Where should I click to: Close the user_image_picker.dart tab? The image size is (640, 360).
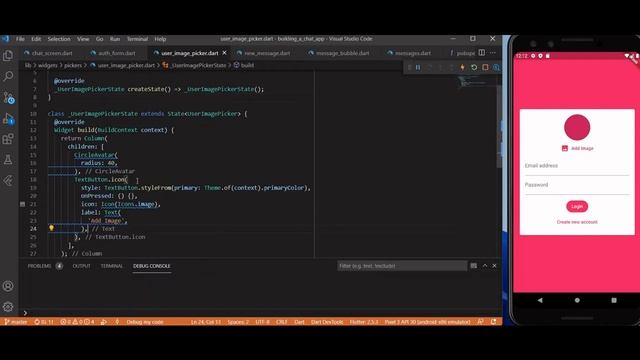(224, 53)
